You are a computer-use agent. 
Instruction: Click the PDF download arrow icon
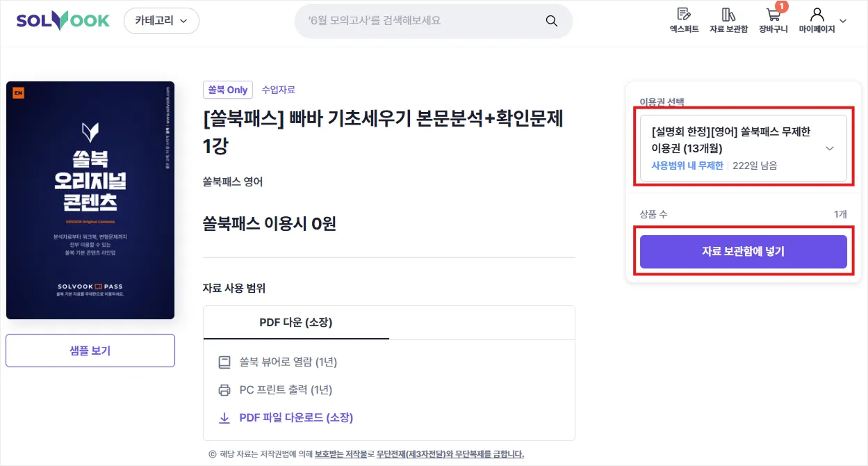224,418
